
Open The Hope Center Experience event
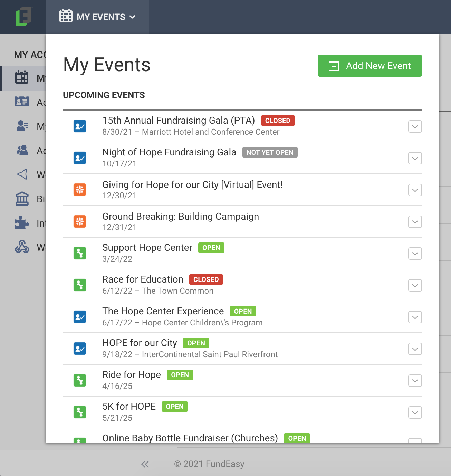[163, 311]
